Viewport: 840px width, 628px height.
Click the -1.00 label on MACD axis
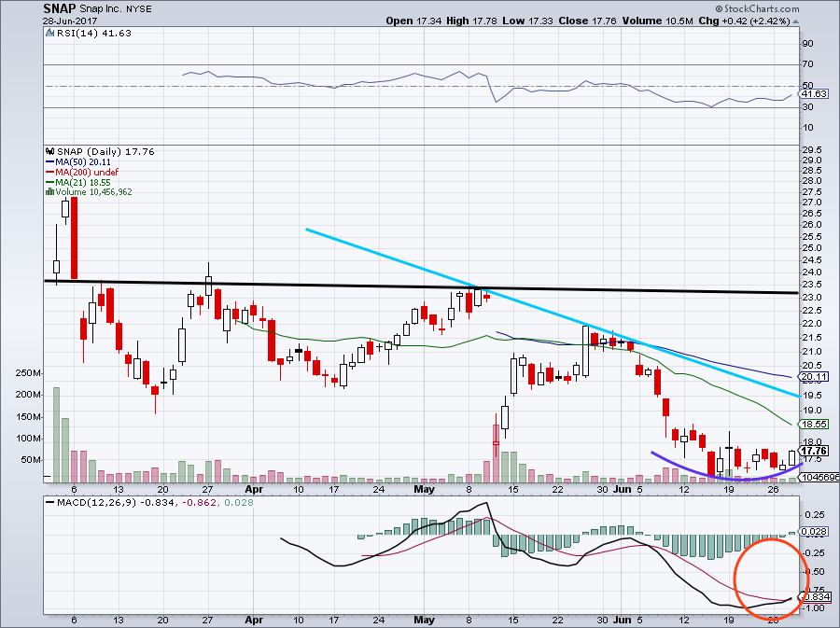(814, 608)
